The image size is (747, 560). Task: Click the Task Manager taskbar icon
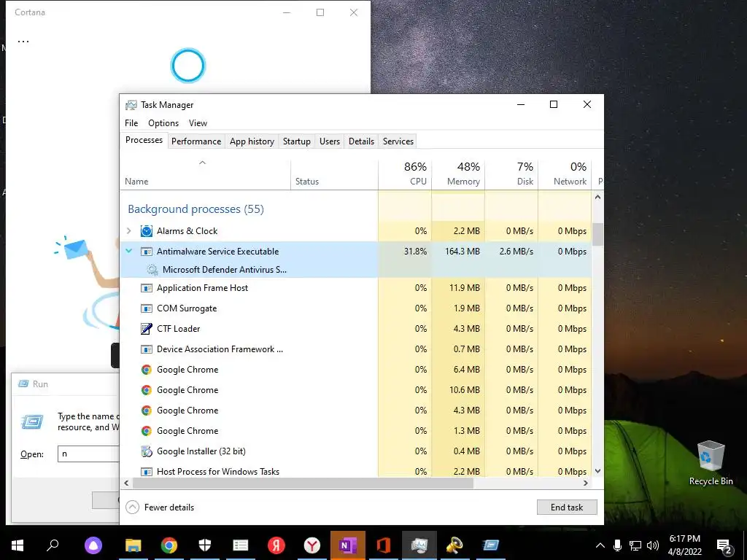click(419, 545)
